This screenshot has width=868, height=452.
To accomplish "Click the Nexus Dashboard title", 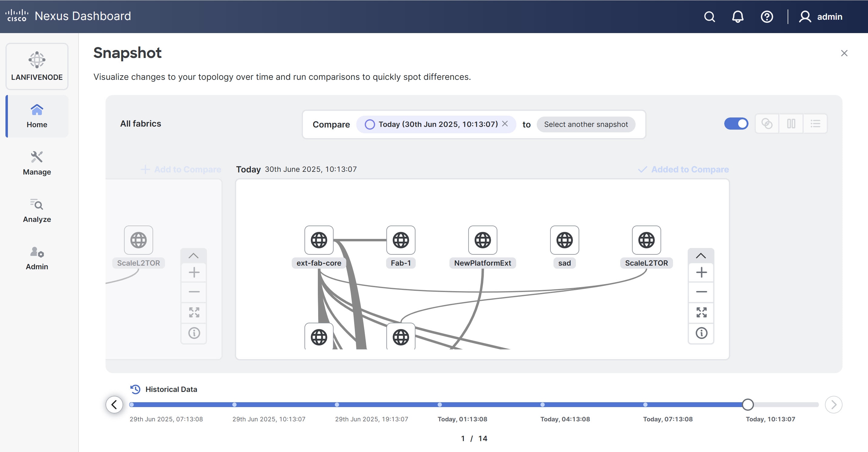I will coord(82,16).
